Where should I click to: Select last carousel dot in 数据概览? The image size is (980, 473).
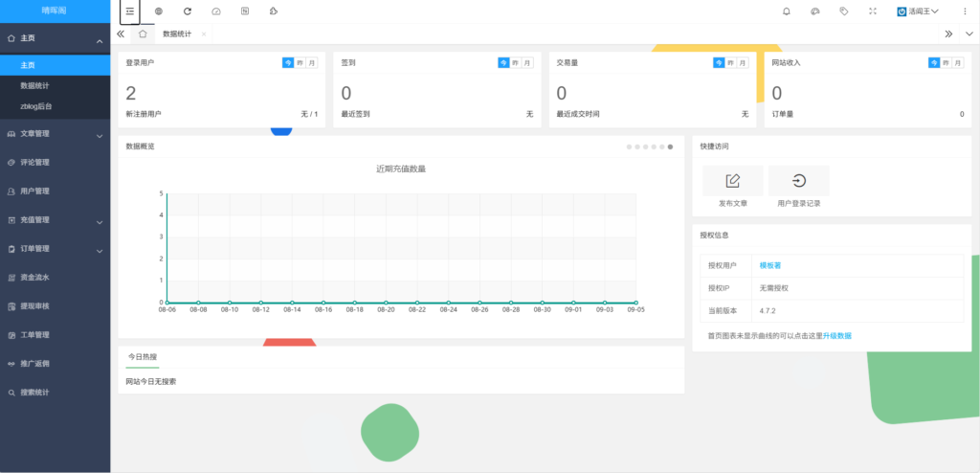click(x=670, y=146)
